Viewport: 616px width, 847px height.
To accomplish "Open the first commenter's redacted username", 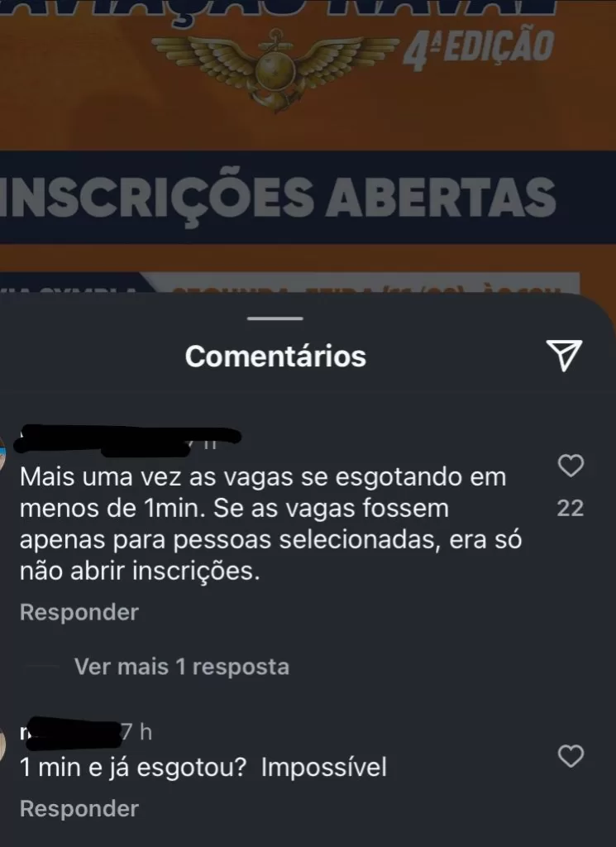I will click(127, 441).
